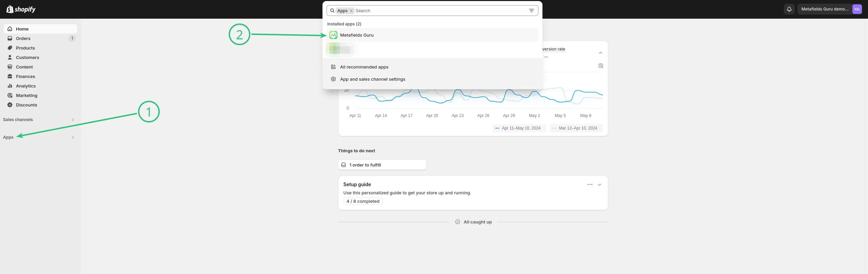Expand Sales channels chevron
This screenshot has width=868, height=274.
click(x=73, y=120)
